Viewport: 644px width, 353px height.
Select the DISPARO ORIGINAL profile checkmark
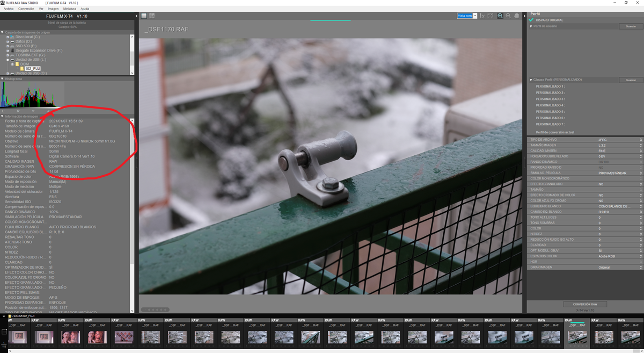click(531, 20)
